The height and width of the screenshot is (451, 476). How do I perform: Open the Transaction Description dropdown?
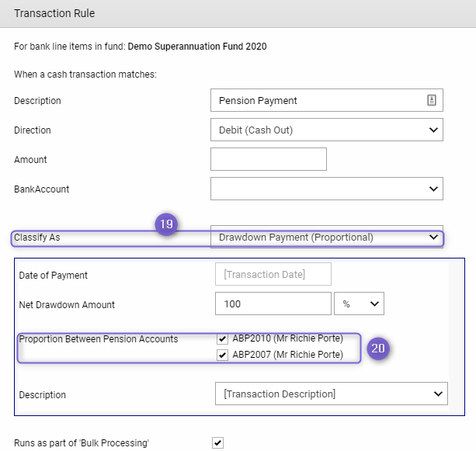(x=332, y=394)
